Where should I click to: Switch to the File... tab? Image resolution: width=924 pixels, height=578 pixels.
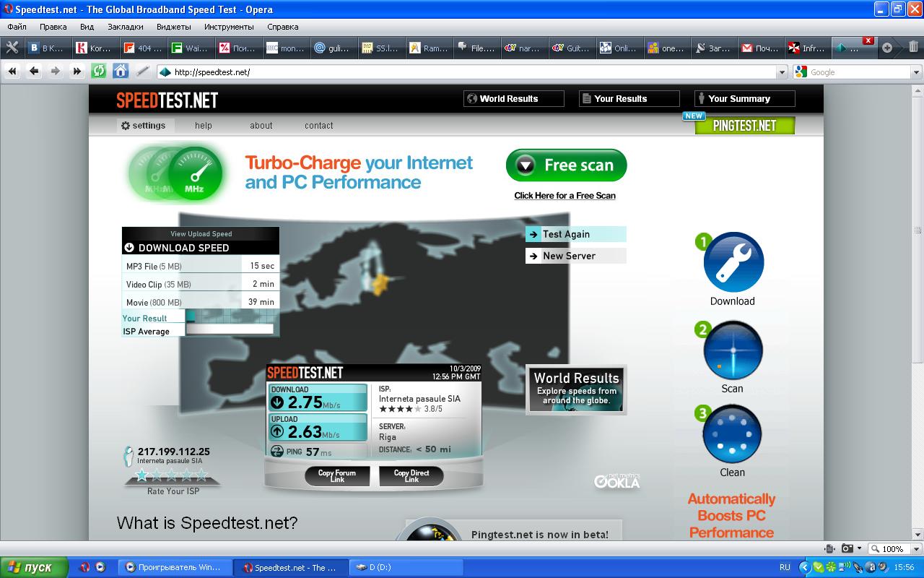click(x=477, y=48)
